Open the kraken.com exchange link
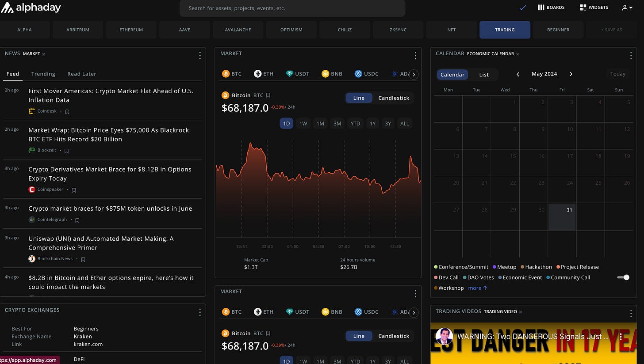 [88, 344]
